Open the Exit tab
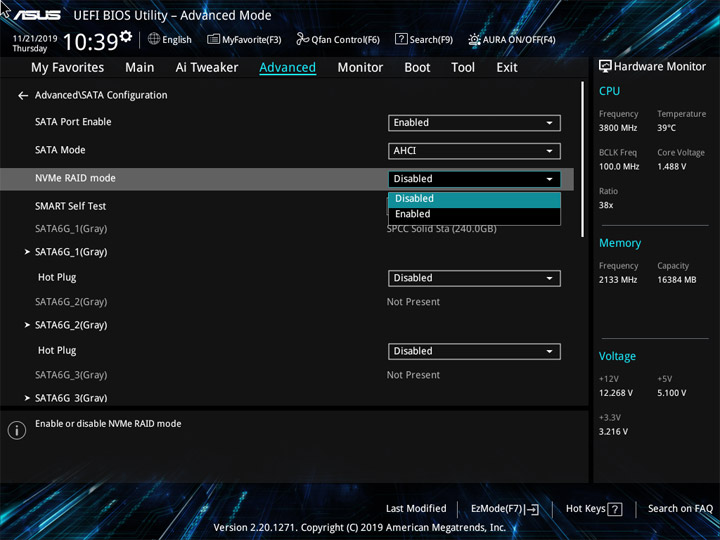Viewport: 720px width, 540px height. 506,68
